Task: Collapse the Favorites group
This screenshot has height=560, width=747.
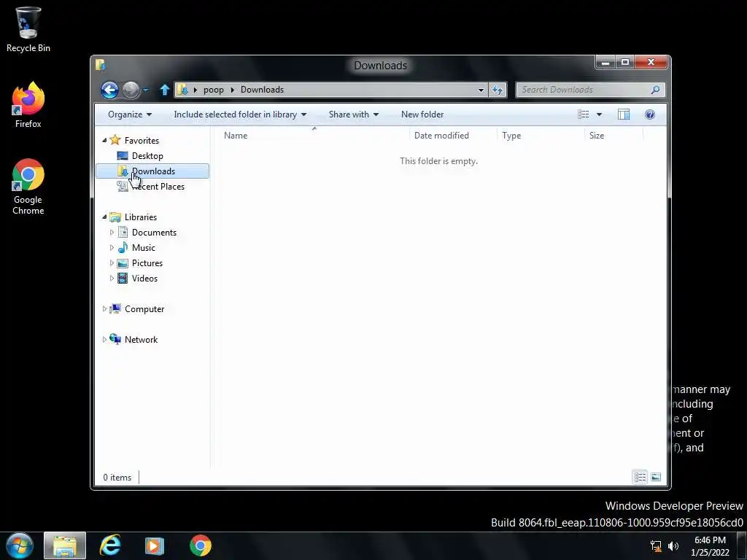Action: click(104, 140)
